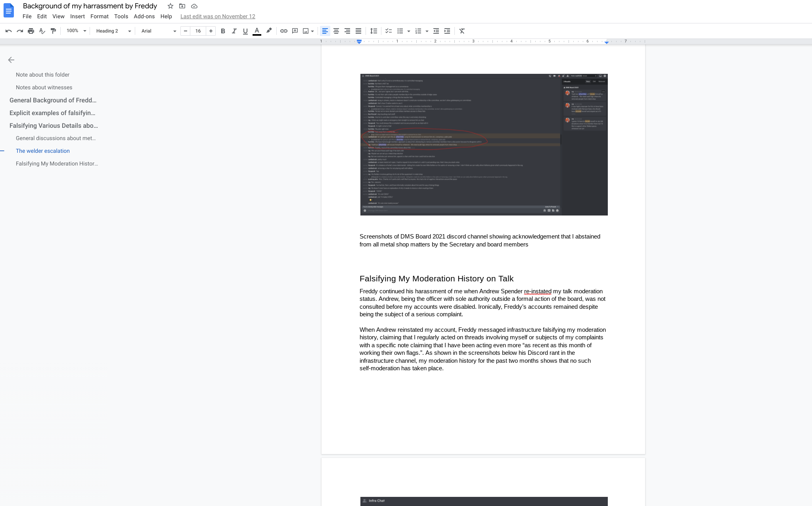
Task: Click the font size input field
Action: pos(198,31)
